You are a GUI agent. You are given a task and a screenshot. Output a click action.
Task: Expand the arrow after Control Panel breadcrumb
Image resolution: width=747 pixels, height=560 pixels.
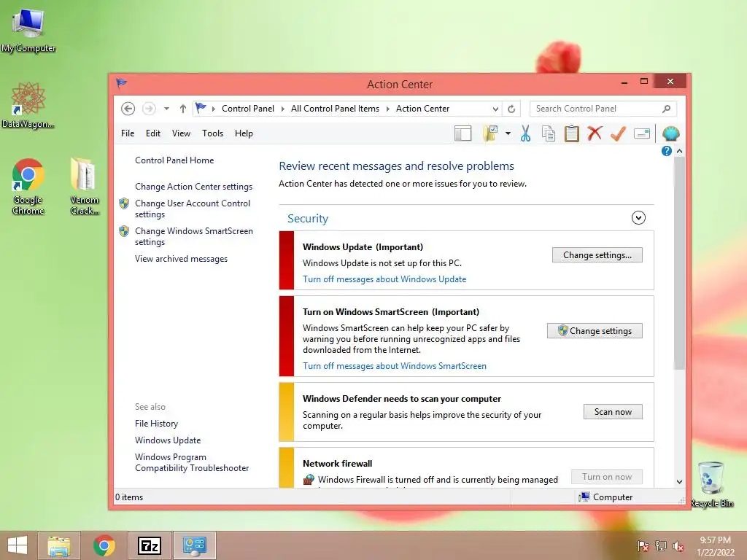coord(282,109)
